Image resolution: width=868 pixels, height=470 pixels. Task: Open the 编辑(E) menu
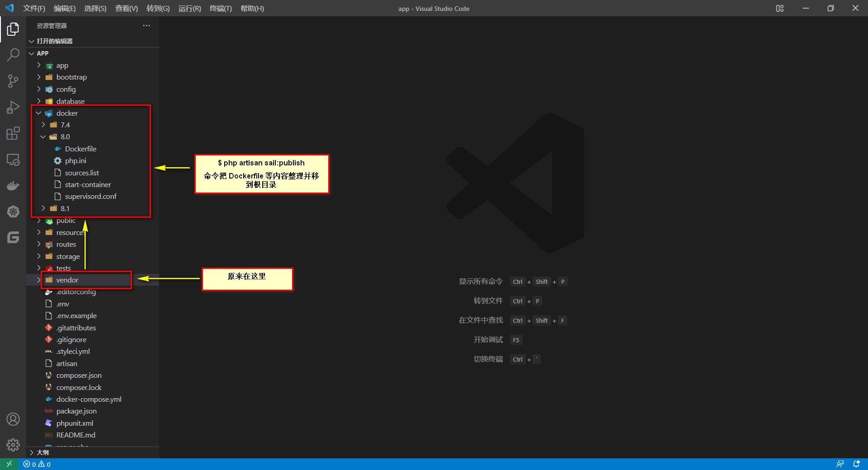[65, 8]
